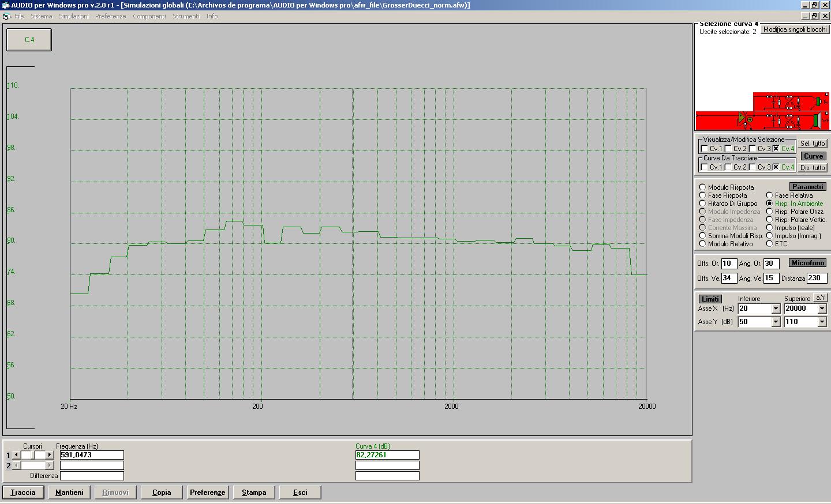Image resolution: width=831 pixels, height=504 pixels.
Task: Select Impulso (Immag.) radio option
Action: pyautogui.click(x=769, y=236)
